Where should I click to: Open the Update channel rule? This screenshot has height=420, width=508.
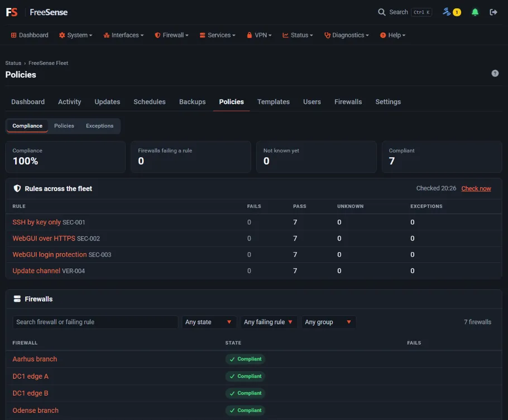36,271
